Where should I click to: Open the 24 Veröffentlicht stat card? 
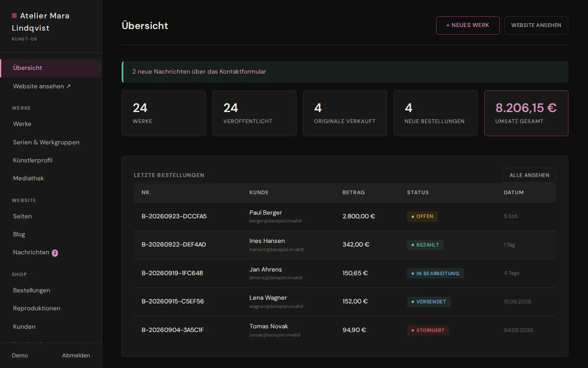coord(254,113)
